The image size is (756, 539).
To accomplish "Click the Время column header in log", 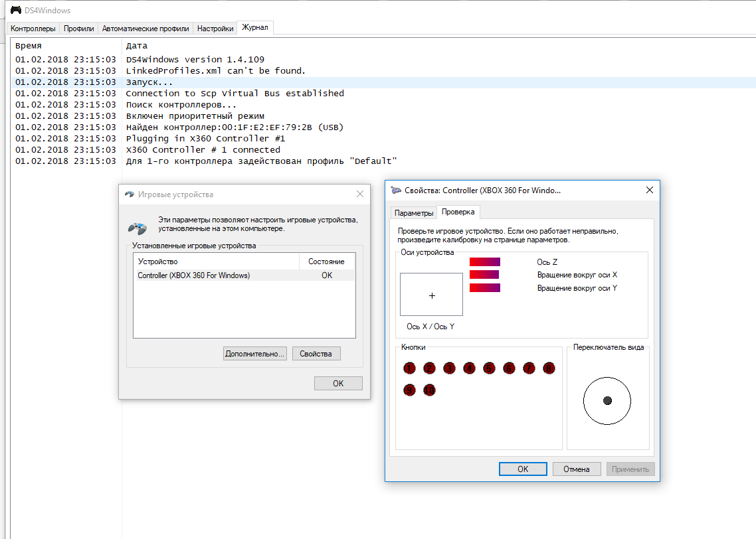I will pos(66,46).
